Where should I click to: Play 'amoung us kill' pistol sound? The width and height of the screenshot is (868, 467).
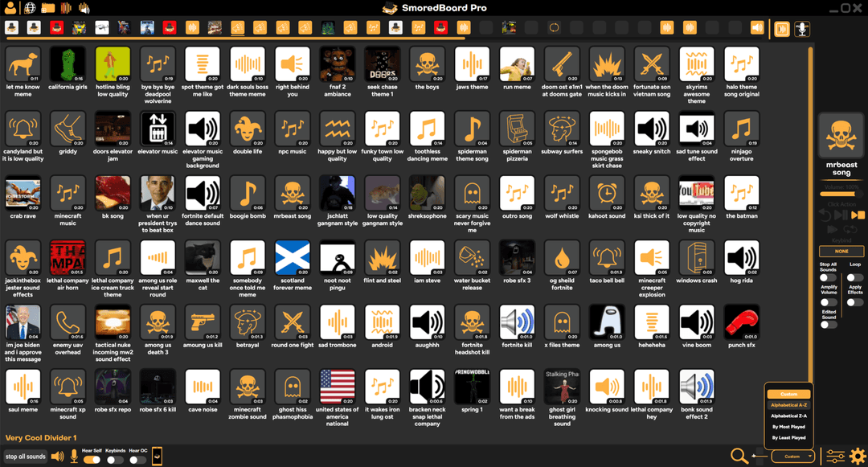point(203,322)
